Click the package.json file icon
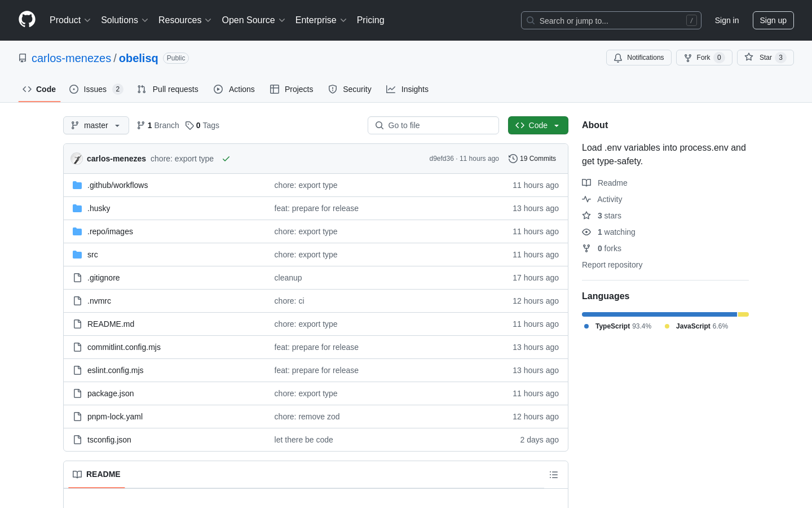Image resolution: width=812 pixels, height=508 pixels. pyautogui.click(x=77, y=393)
